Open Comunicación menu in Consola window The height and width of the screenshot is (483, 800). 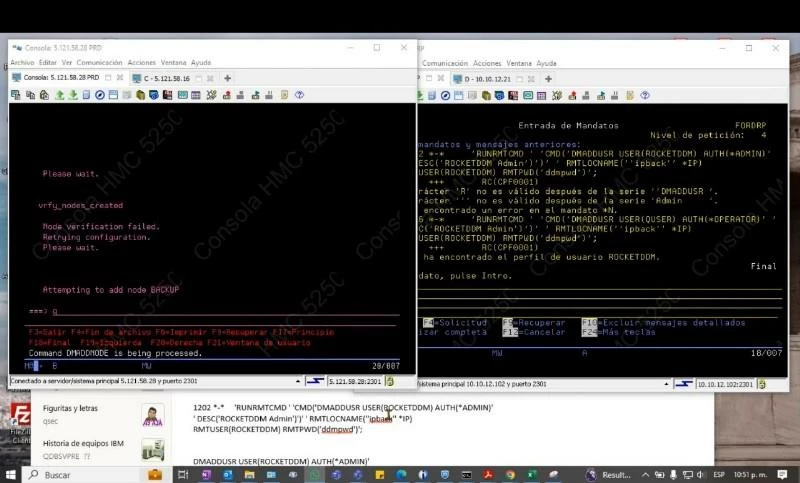coord(99,62)
